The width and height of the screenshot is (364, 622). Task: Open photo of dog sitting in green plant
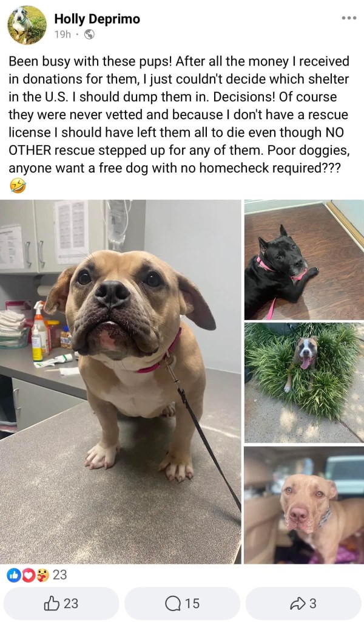(304, 383)
